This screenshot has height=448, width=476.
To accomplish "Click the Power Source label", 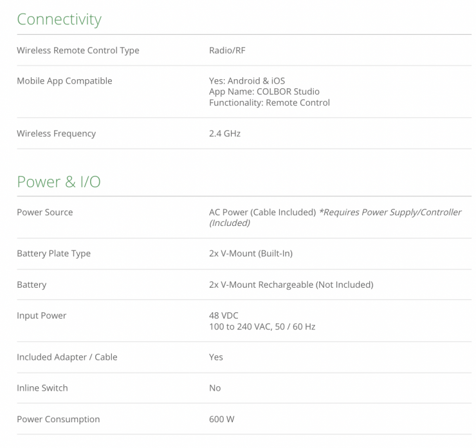I will [x=45, y=212].
